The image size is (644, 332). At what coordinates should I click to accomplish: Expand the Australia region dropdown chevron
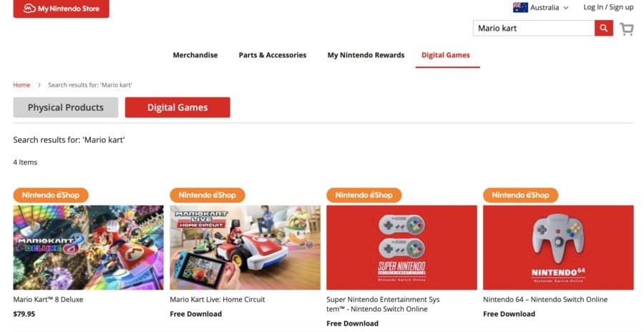click(x=566, y=8)
